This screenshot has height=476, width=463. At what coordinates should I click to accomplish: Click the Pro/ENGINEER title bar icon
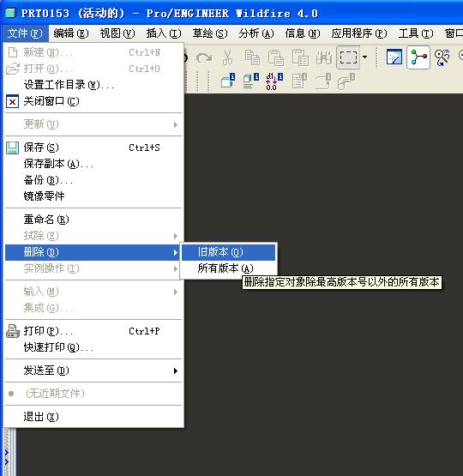click(10, 13)
